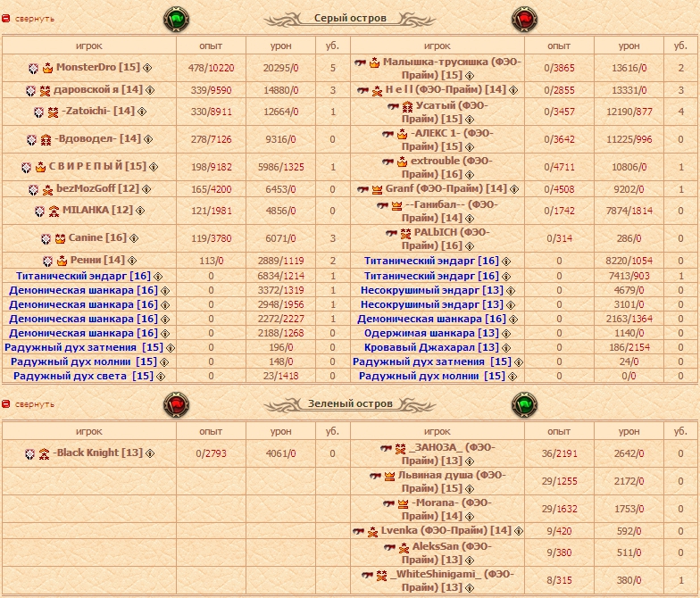Select damage value 186/2154
Viewport: 700px width, 598px height.
629,348
